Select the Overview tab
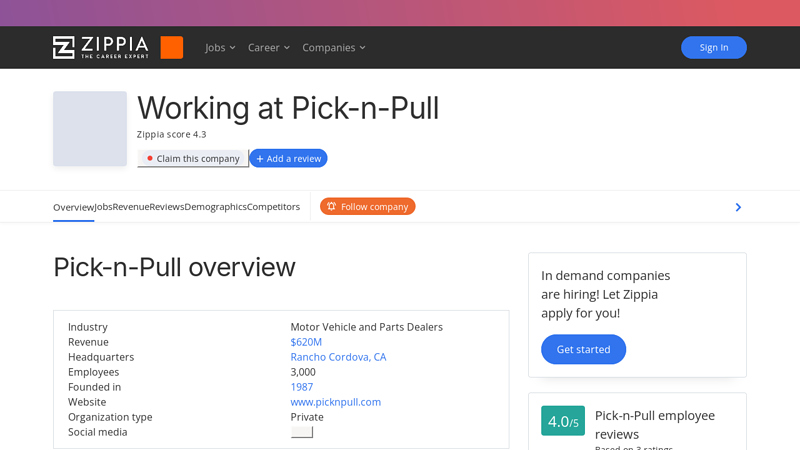 tap(73, 207)
